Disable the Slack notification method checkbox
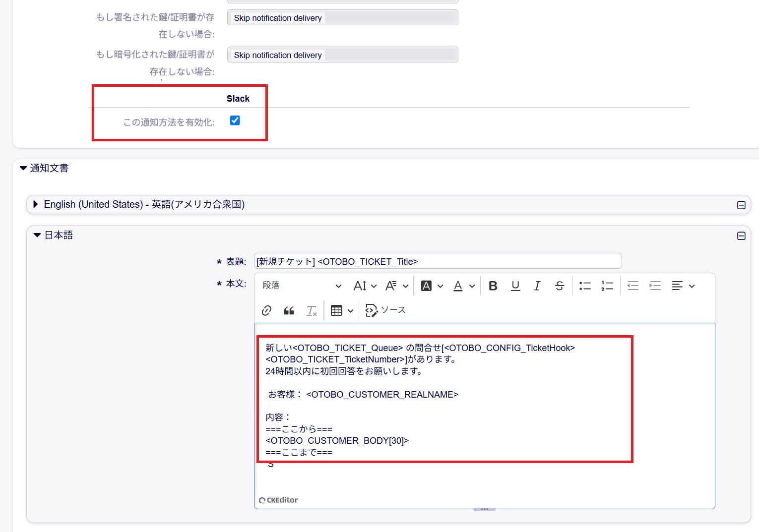Image resolution: width=759 pixels, height=532 pixels. 235,120
